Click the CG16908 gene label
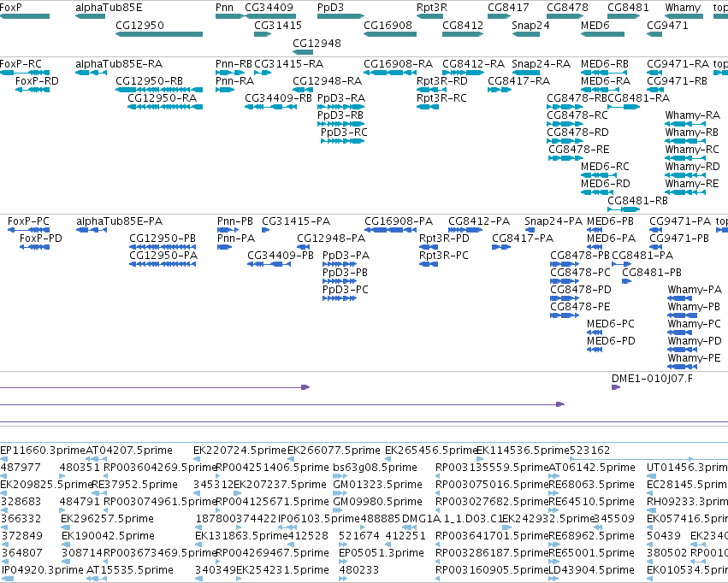728x583 pixels. pyautogui.click(x=388, y=25)
